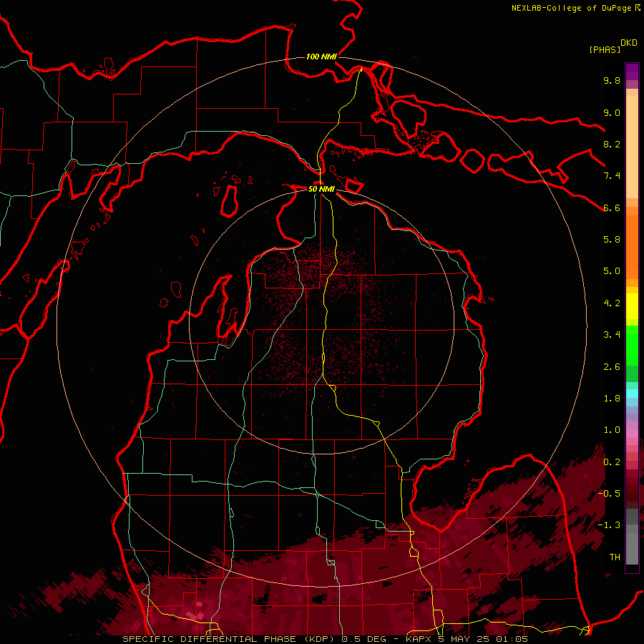Select the 3.4 legend value
644x644 pixels.
point(612,335)
